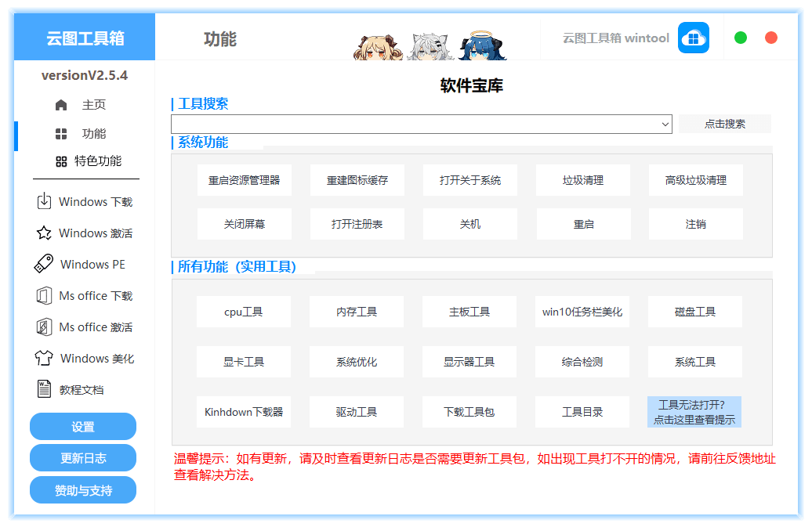Viewport: 812px width, 527px height.
Task: Click the USB drive icon for Windows PE
Action: 44,264
